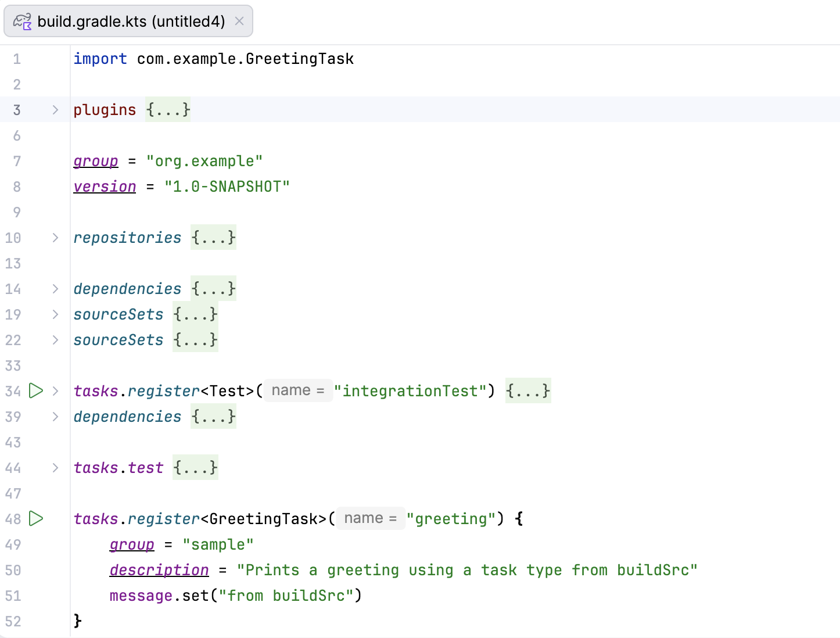Click line number 48 in gutter
Screen dimensions: 840x638
click(13, 519)
